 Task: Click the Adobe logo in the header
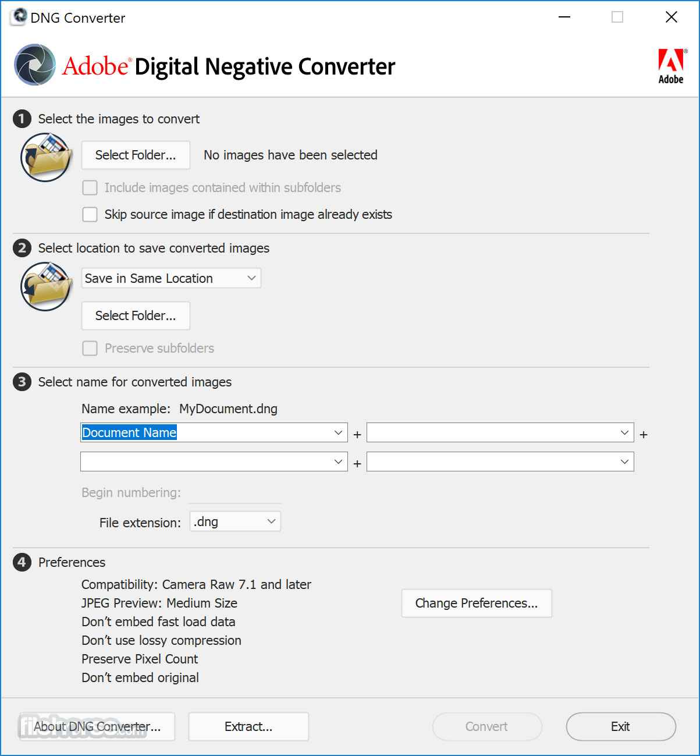pyautogui.click(x=671, y=66)
